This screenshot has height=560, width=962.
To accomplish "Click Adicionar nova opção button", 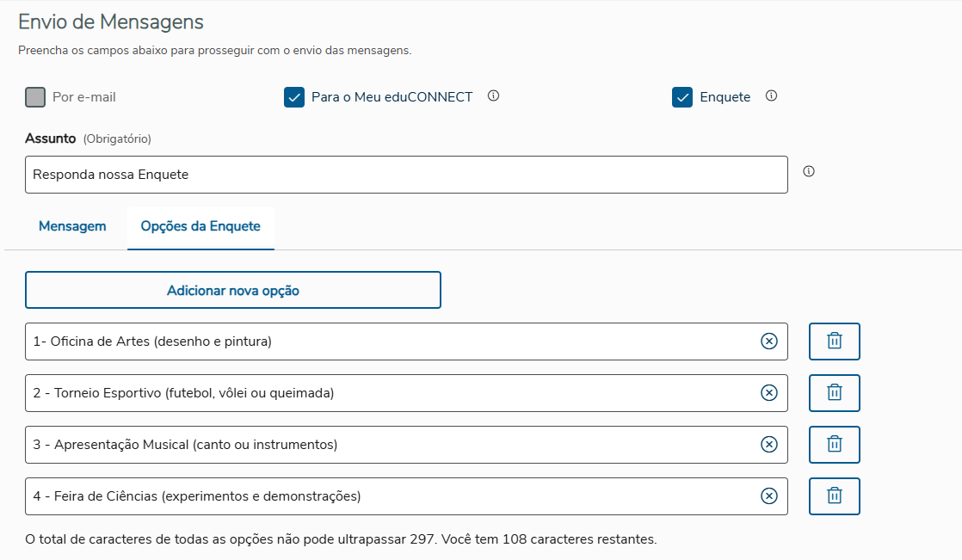I will tap(232, 291).
